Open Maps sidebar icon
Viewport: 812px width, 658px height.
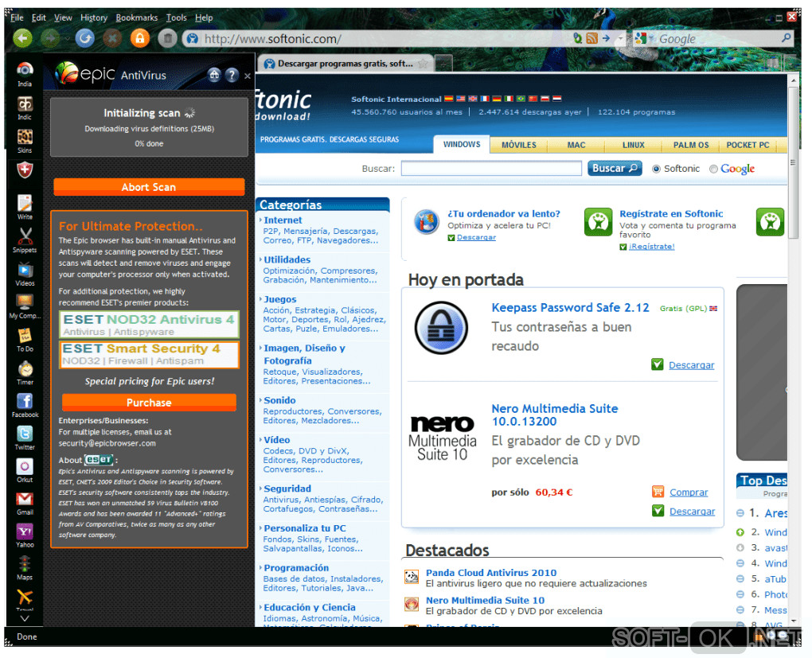pos(25,568)
